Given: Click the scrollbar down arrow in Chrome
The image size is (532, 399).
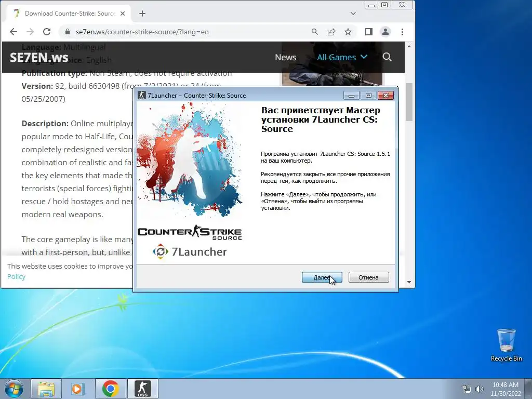Looking at the screenshot, I should coord(409,282).
